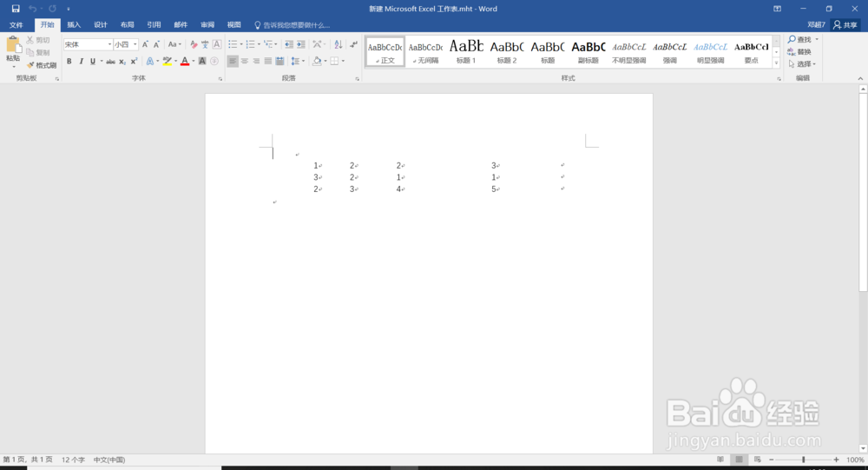The height and width of the screenshot is (470, 868).
Task: Click the Sort (A-Z) icon
Action: point(339,44)
